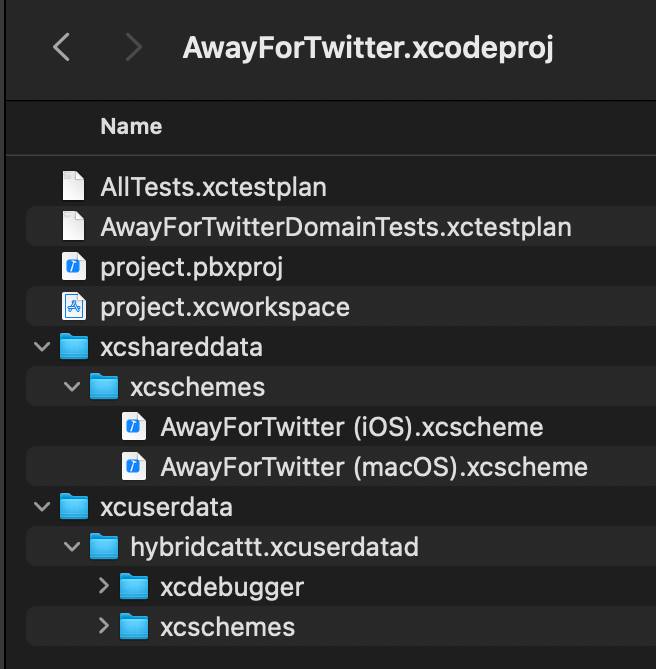Viewport: 656px width, 669px height.
Task: Click the project.xcworkspace workspace icon
Action: (x=74, y=306)
